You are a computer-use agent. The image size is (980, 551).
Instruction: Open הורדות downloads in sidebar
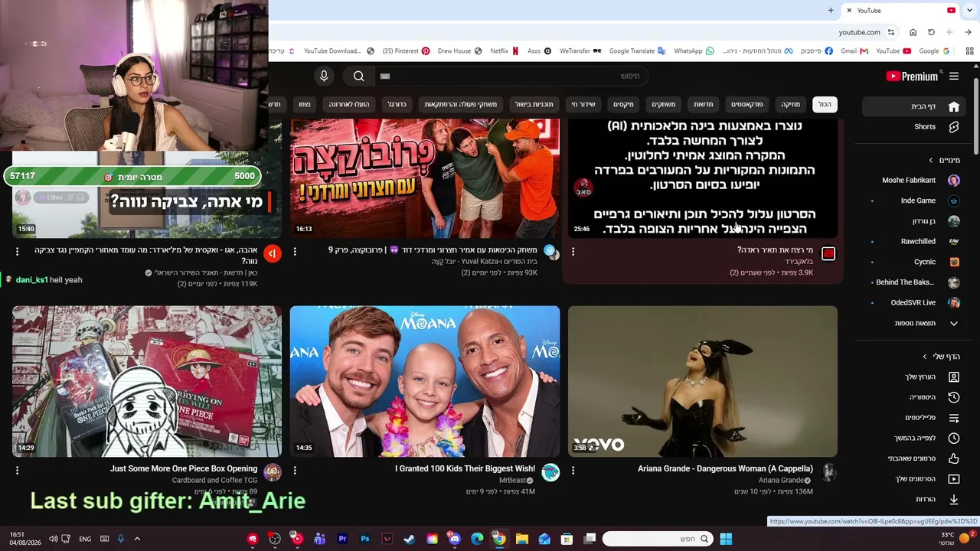pyautogui.click(x=916, y=499)
